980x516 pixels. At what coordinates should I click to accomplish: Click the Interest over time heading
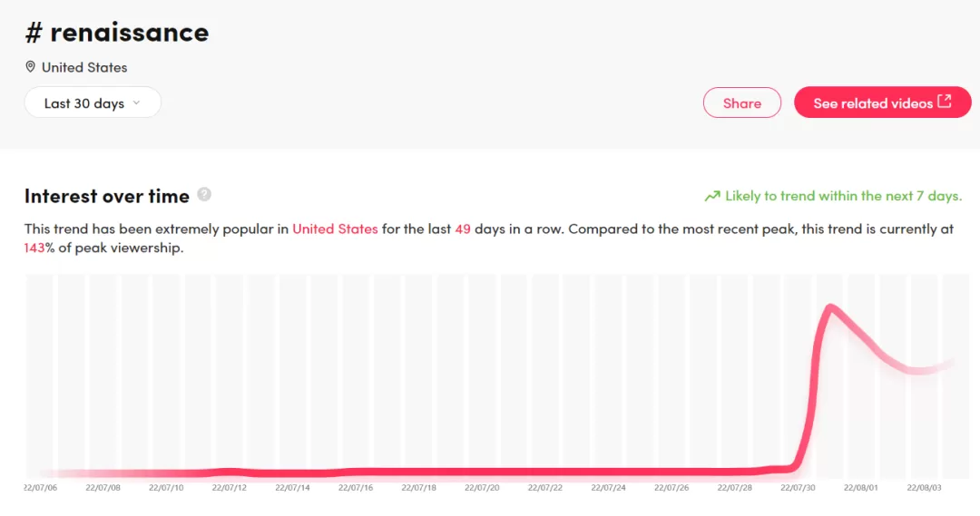pyautogui.click(x=107, y=196)
